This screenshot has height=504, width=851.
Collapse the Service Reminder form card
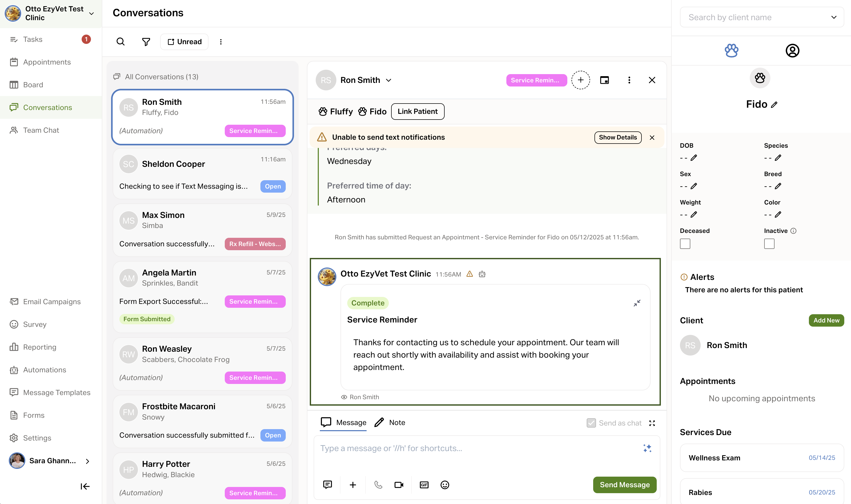tap(637, 303)
